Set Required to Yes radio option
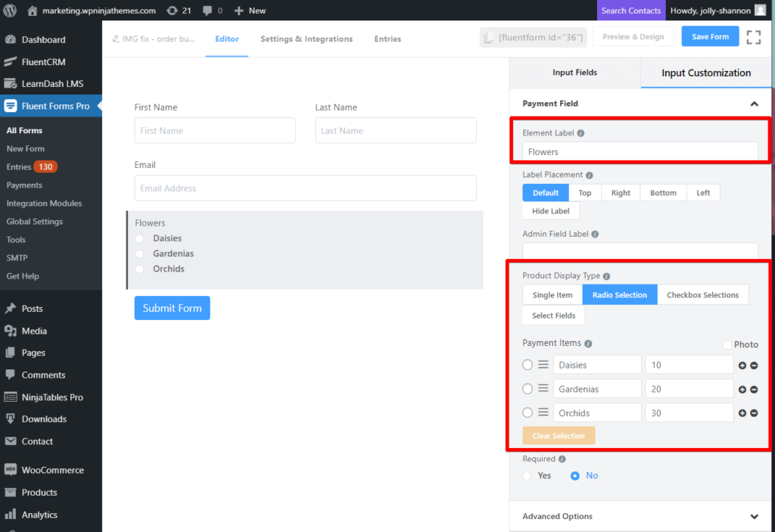The height and width of the screenshot is (532, 775). (x=527, y=475)
